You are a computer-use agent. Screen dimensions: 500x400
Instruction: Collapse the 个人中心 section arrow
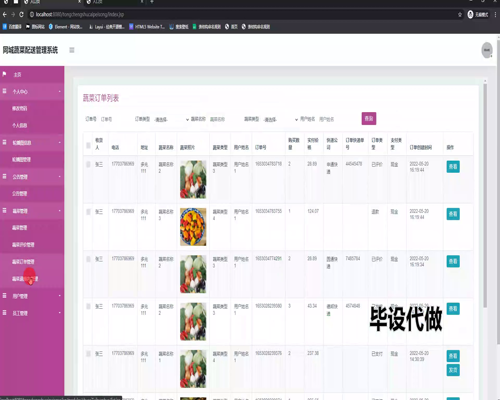coord(60,91)
